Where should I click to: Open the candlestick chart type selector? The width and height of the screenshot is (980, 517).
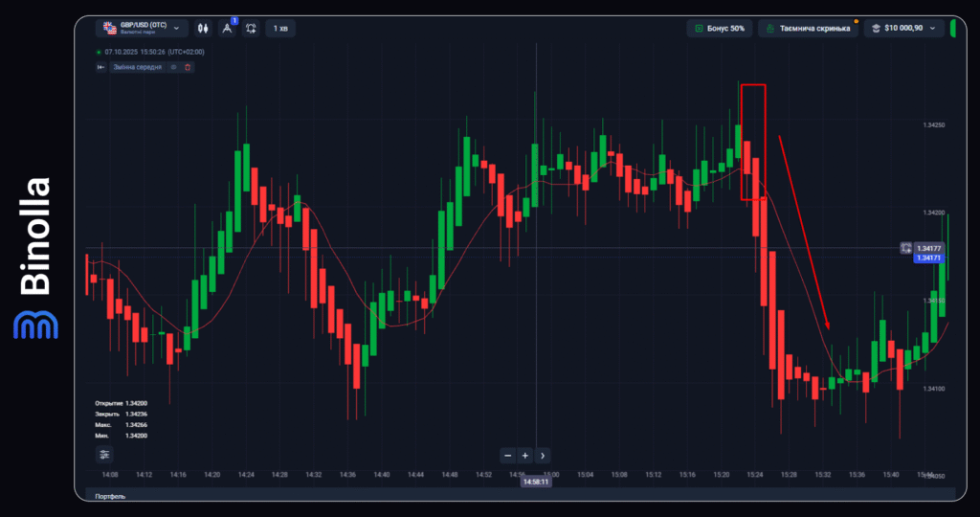coord(202,29)
